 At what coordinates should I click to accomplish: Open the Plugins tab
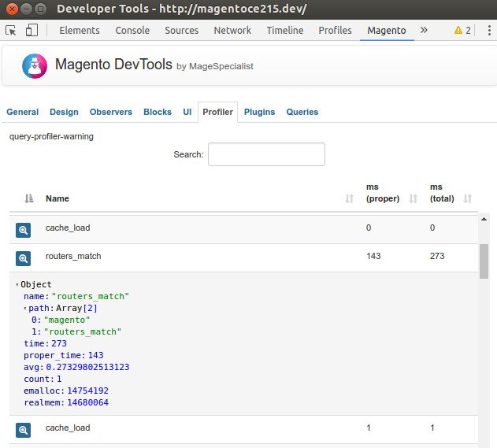click(259, 112)
